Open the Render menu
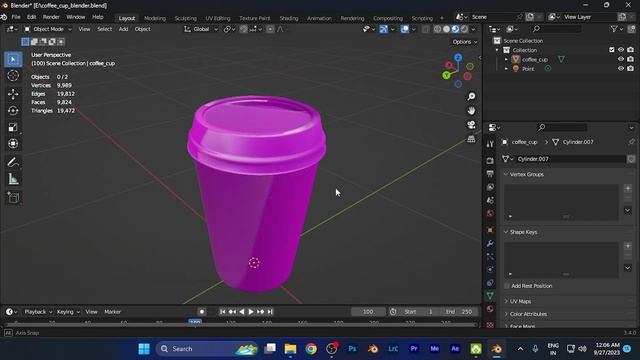This screenshot has width=640, height=360. pyautogui.click(x=51, y=17)
